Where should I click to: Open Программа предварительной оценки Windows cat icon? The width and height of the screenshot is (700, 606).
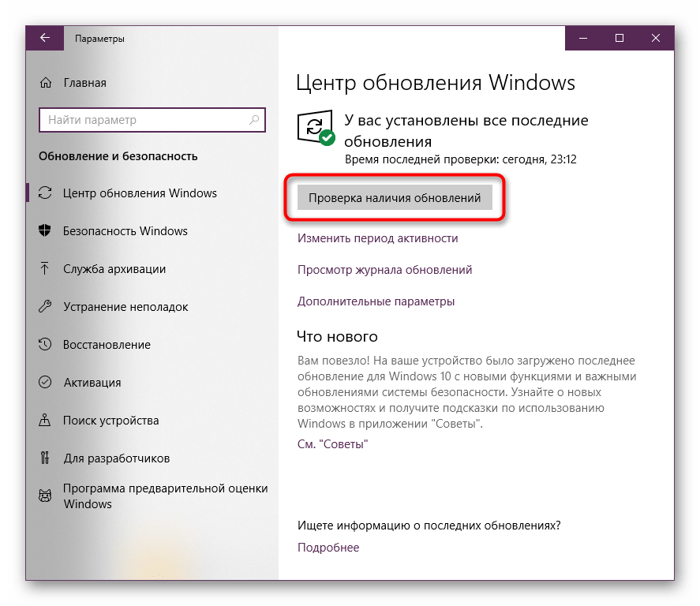pos(45,496)
